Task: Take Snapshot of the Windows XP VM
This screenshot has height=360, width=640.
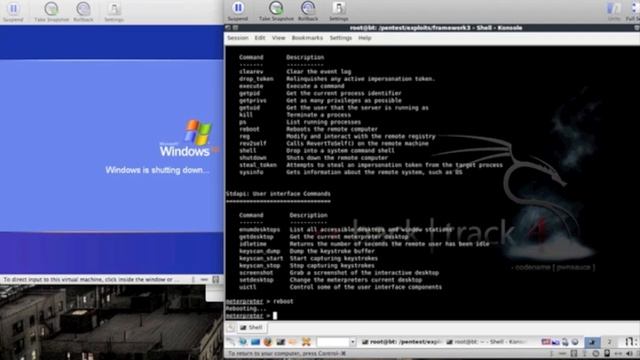Action: point(51,11)
